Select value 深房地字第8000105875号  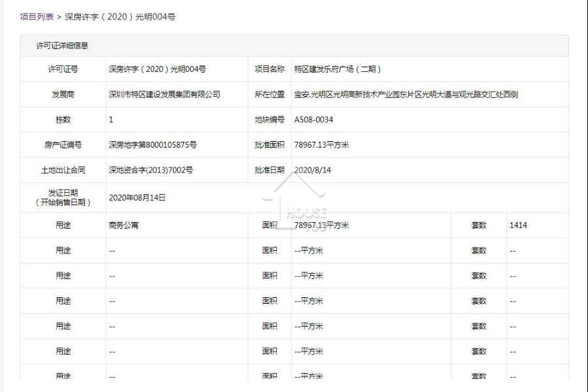pos(153,145)
